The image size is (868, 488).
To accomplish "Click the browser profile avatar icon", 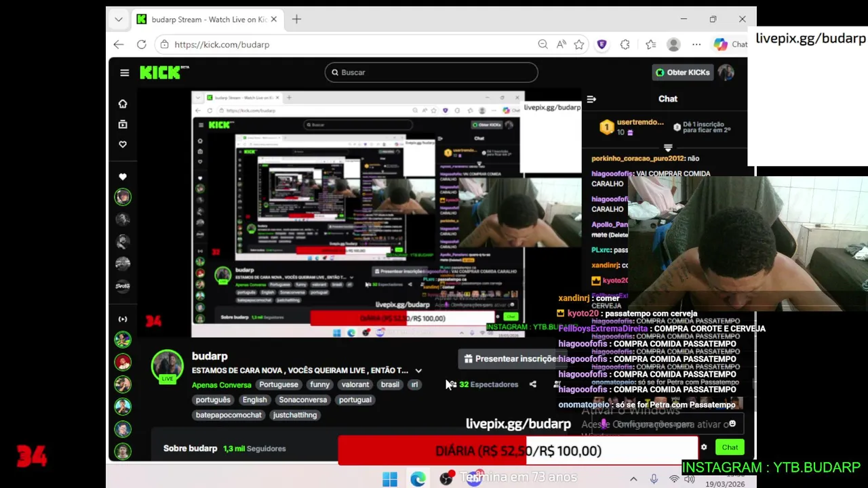I will pyautogui.click(x=673, y=45).
